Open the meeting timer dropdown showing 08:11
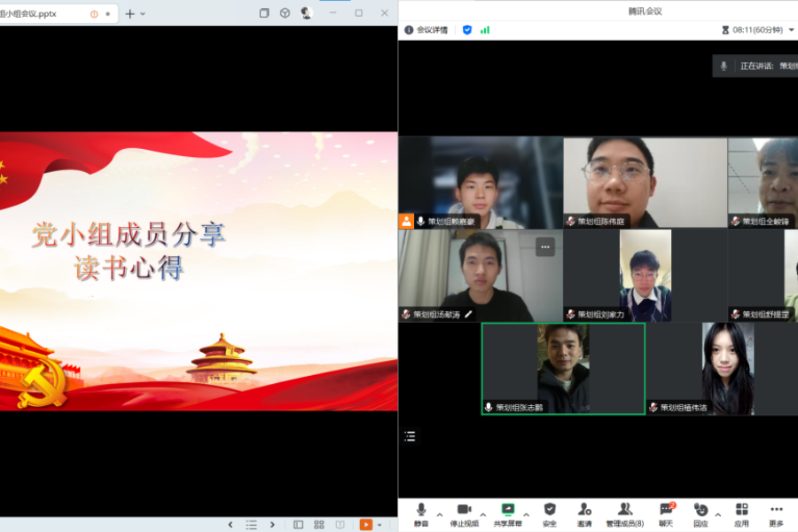This screenshot has height=532, width=798. coord(791,30)
